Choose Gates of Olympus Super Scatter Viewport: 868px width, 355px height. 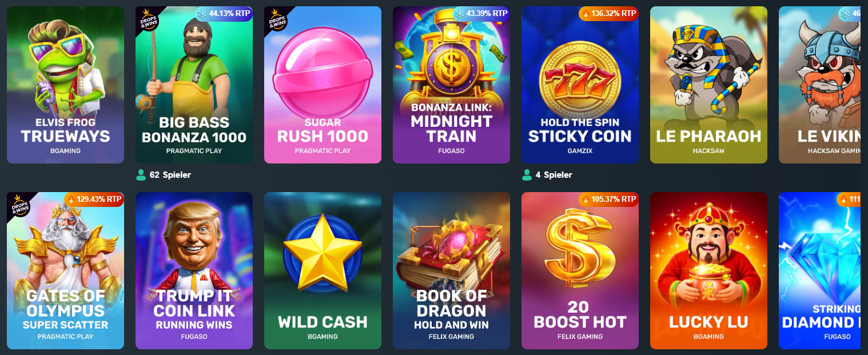(65, 270)
